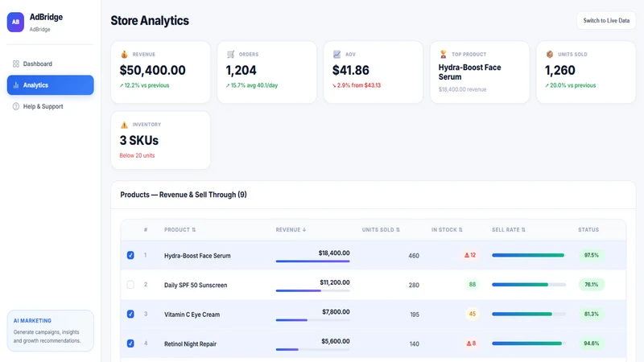Click the Orders shopping cart icon

(x=231, y=54)
